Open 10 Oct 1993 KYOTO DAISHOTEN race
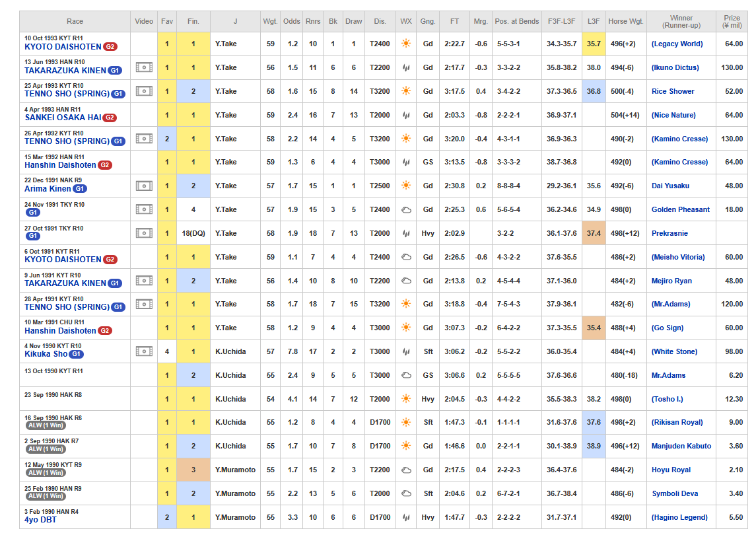This screenshot has width=756, height=535. click(x=63, y=47)
